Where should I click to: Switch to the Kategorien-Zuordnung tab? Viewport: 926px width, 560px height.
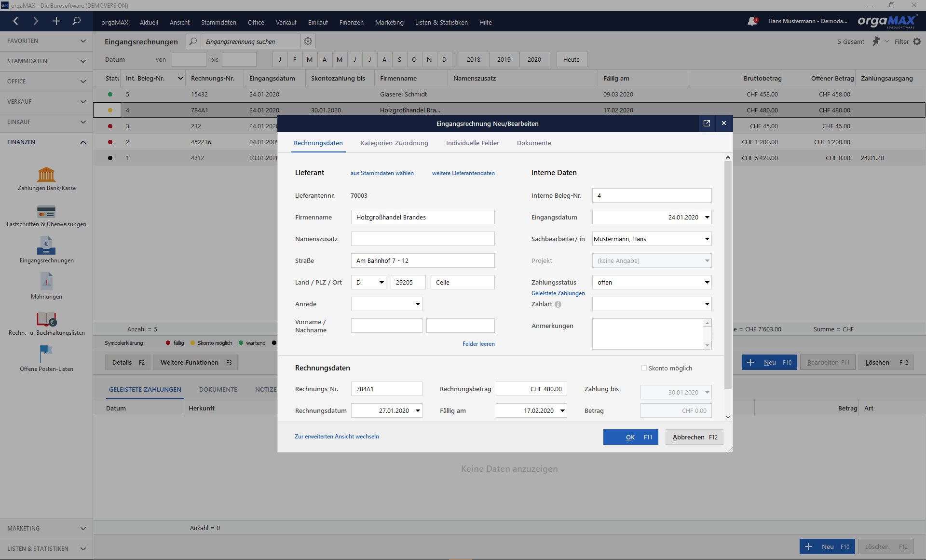pos(395,143)
